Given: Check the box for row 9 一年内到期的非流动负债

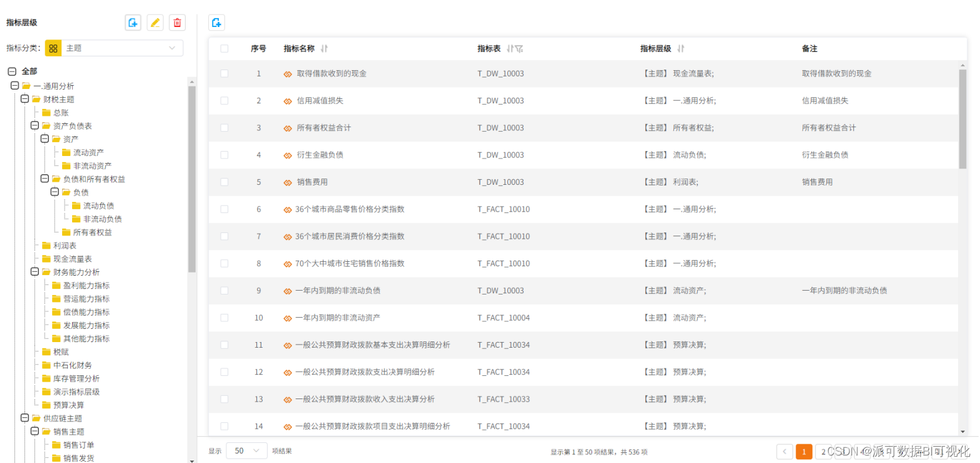Looking at the screenshot, I should [x=224, y=291].
